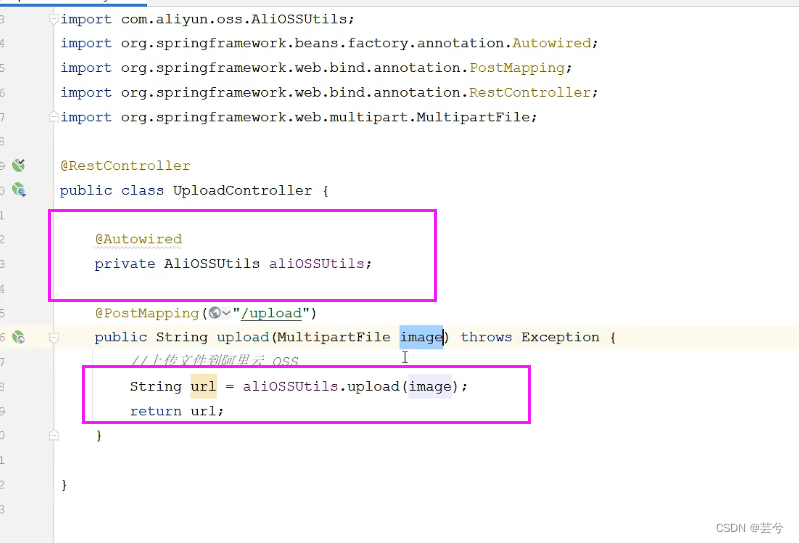Click the @PostMapping annotation
This screenshot has width=799, height=543.
click(x=147, y=313)
